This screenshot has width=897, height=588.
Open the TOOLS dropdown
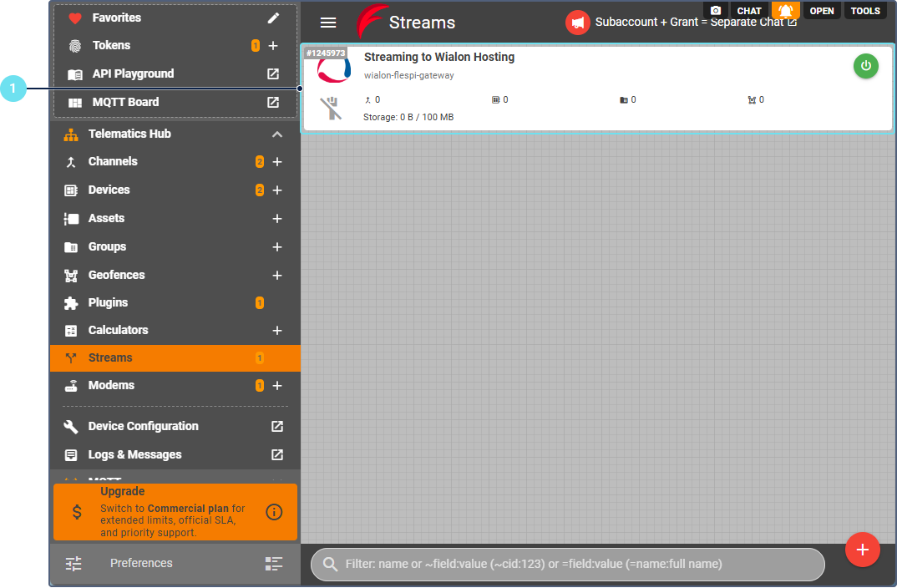coord(865,11)
